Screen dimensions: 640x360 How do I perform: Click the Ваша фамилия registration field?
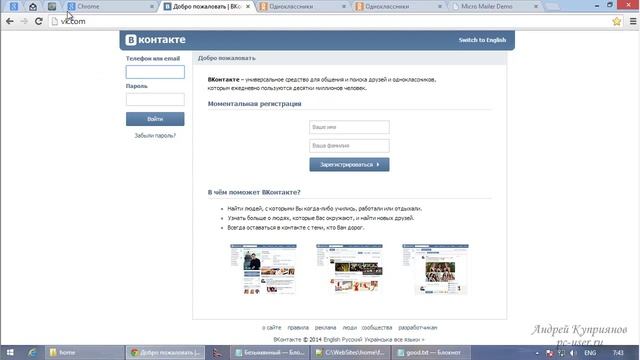(x=349, y=146)
